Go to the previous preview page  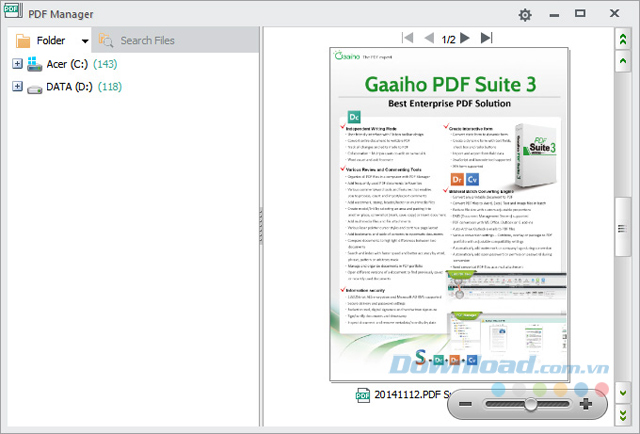(429, 38)
